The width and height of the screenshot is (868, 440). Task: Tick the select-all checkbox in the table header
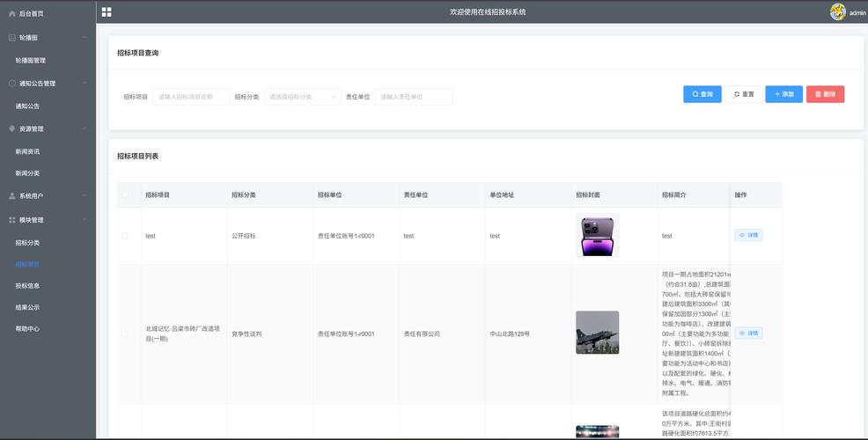click(x=124, y=194)
